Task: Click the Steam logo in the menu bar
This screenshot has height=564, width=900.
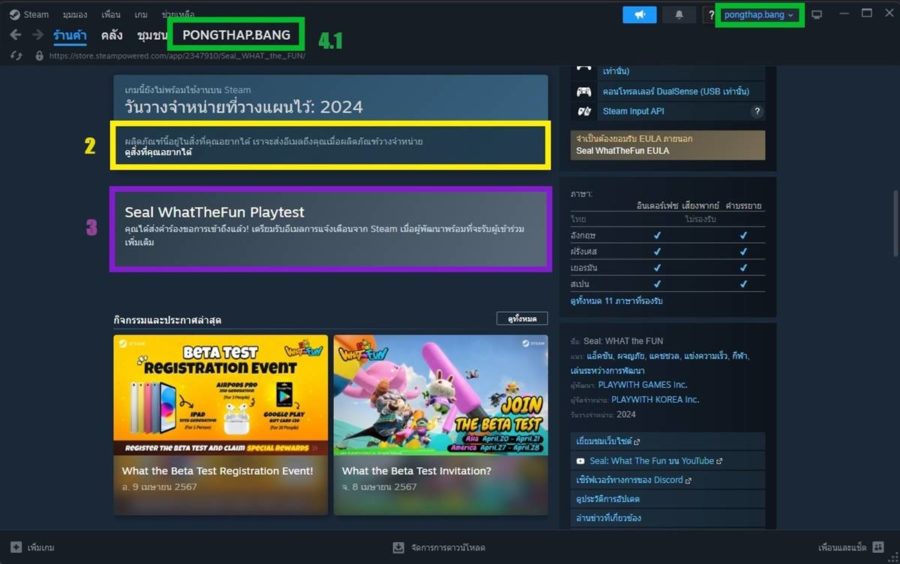Action: point(15,14)
